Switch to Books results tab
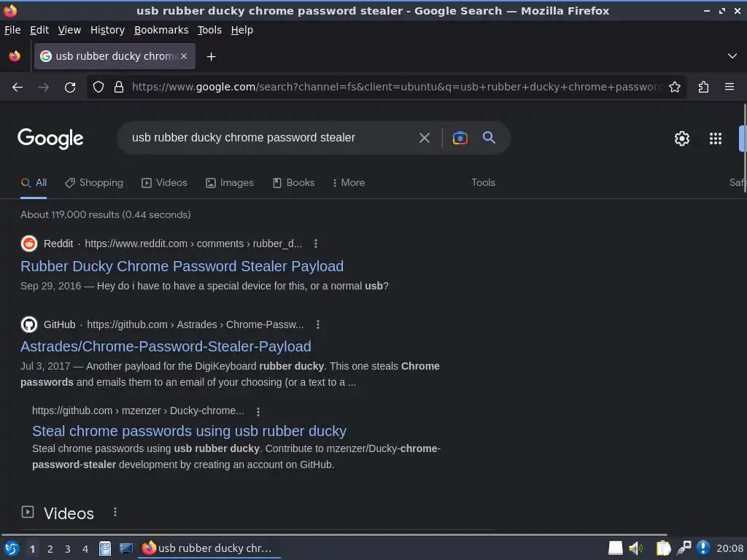Image resolution: width=747 pixels, height=560 pixels. [x=293, y=183]
